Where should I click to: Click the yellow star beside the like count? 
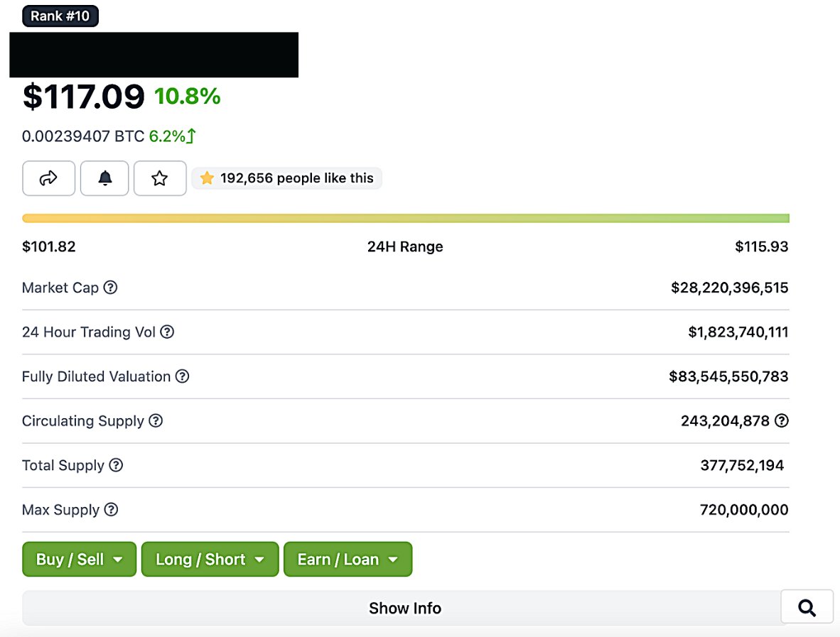[207, 178]
